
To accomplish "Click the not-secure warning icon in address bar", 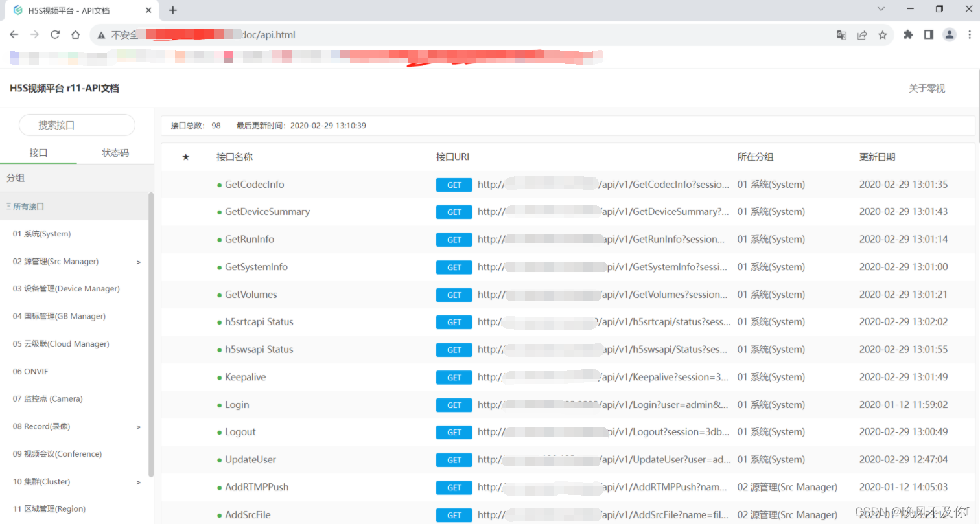I will click(x=101, y=35).
